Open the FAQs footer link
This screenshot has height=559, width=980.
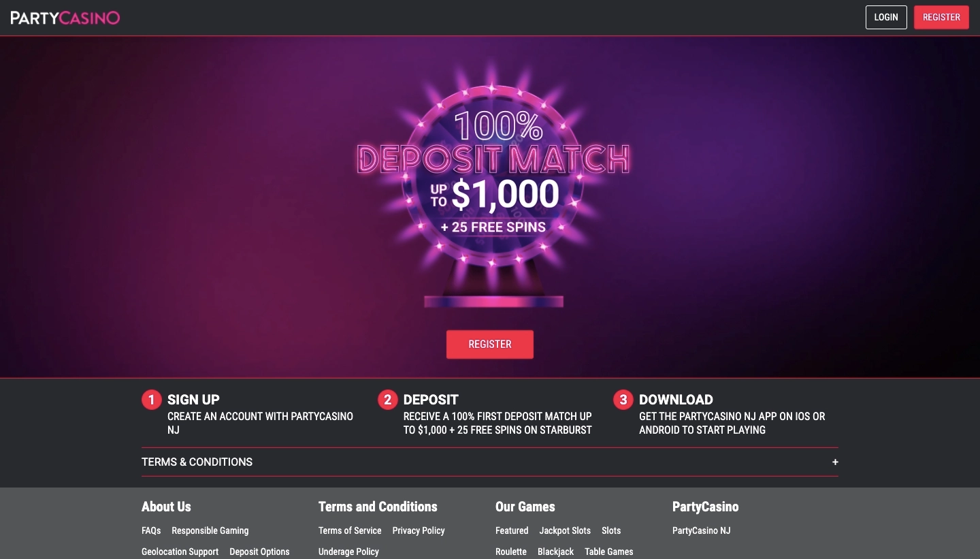coord(151,530)
